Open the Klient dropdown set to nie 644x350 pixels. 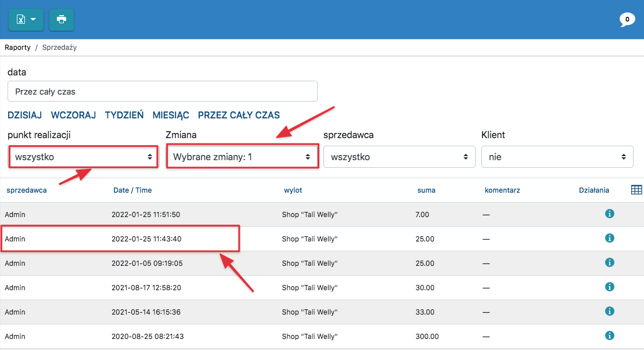557,157
